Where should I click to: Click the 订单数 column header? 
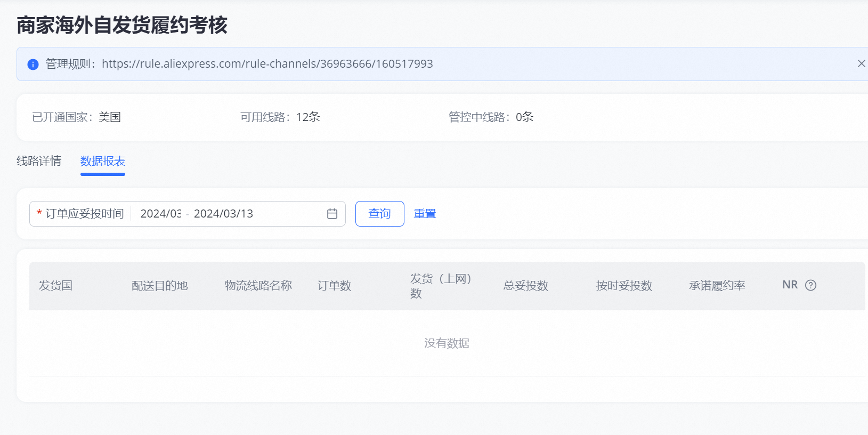pyautogui.click(x=335, y=286)
